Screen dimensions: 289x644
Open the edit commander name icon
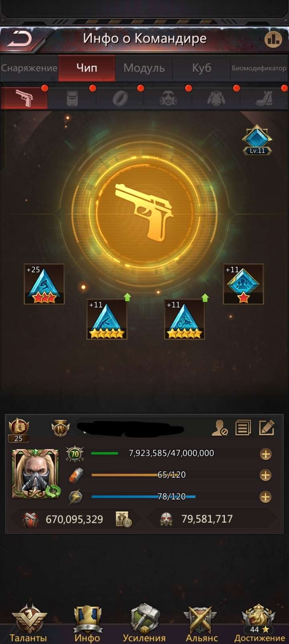click(x=267, y=428)
